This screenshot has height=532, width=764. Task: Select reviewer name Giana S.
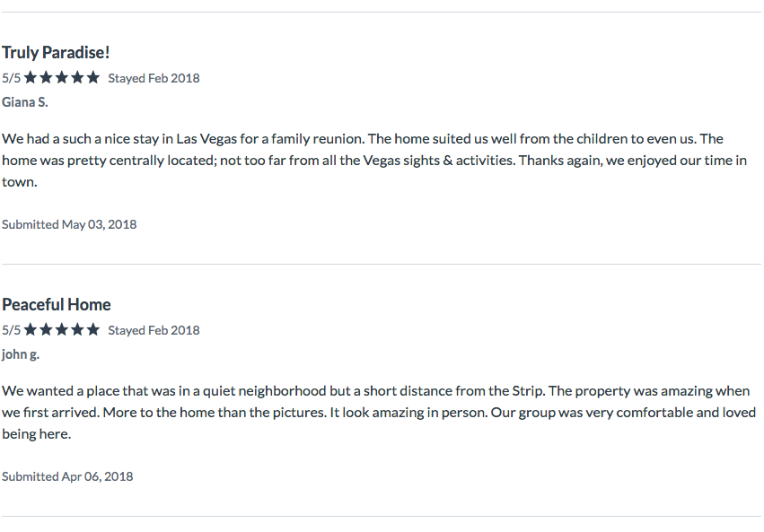[x=25, y=102]
